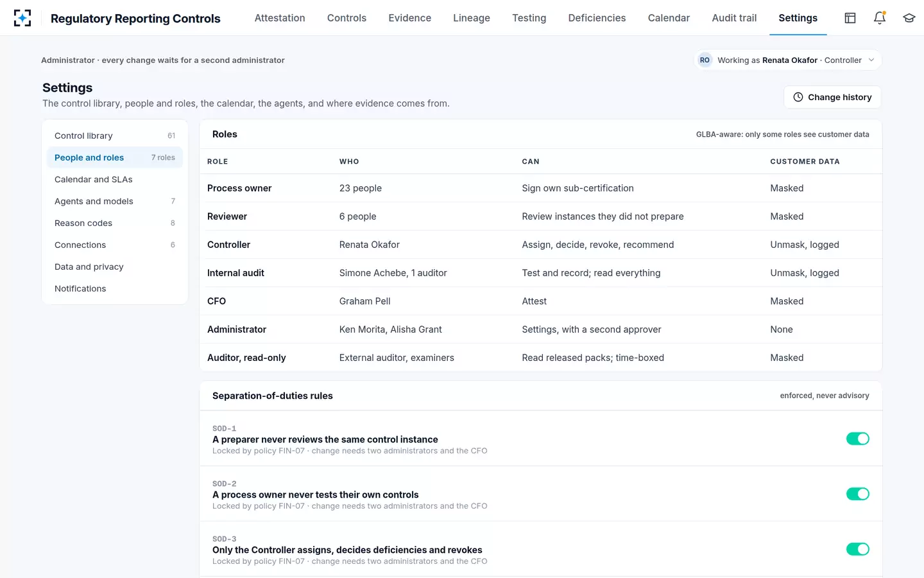Select Notifications in settings sidebar
Image resolution: width=924 pixels, height=578 pixels.
click(115, 288)
